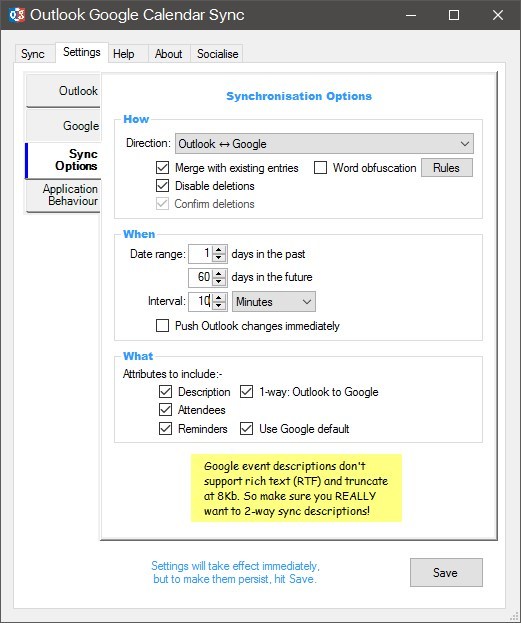Open the obfuscation Rules button

(447, 167)
